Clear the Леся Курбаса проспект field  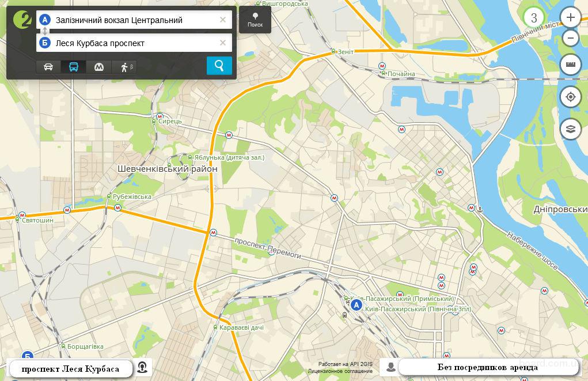click(223, 43)
